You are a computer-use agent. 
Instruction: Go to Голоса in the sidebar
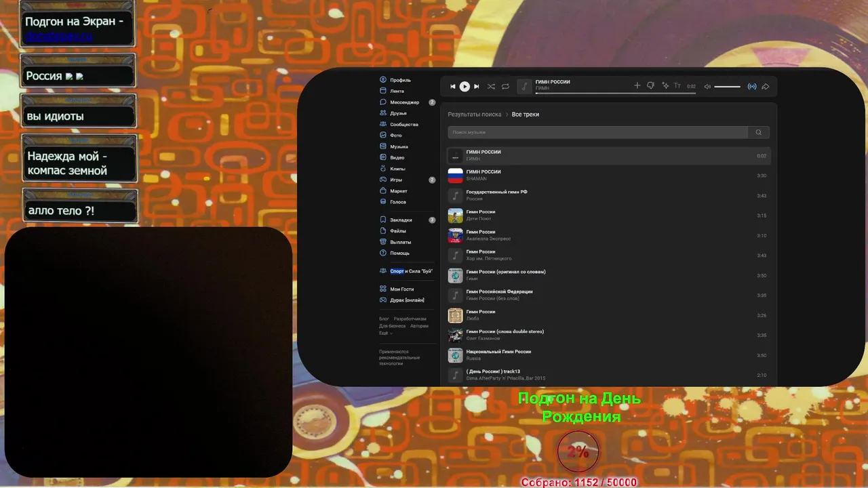(398, 202)
